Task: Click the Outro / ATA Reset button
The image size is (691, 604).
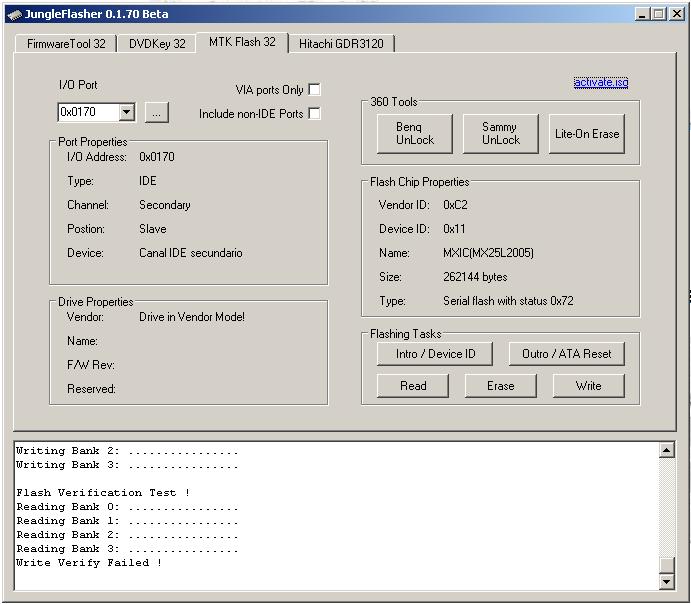Action: click(x=567, y=354)
